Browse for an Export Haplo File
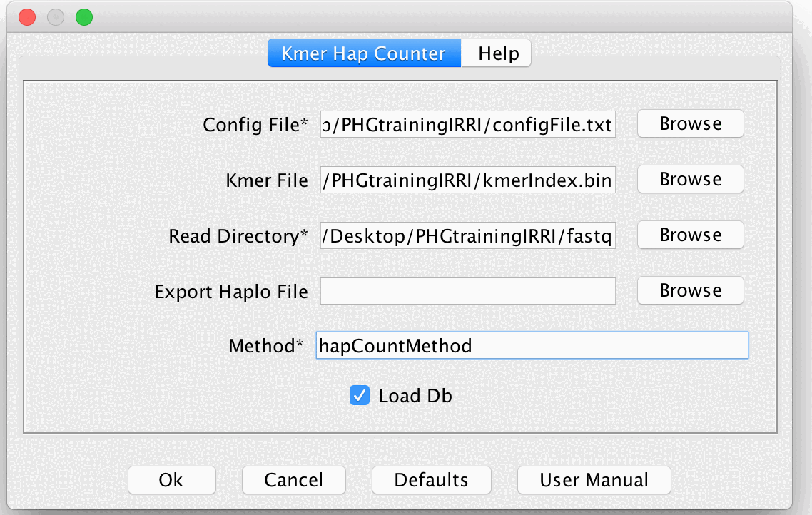 click(689, 290)
